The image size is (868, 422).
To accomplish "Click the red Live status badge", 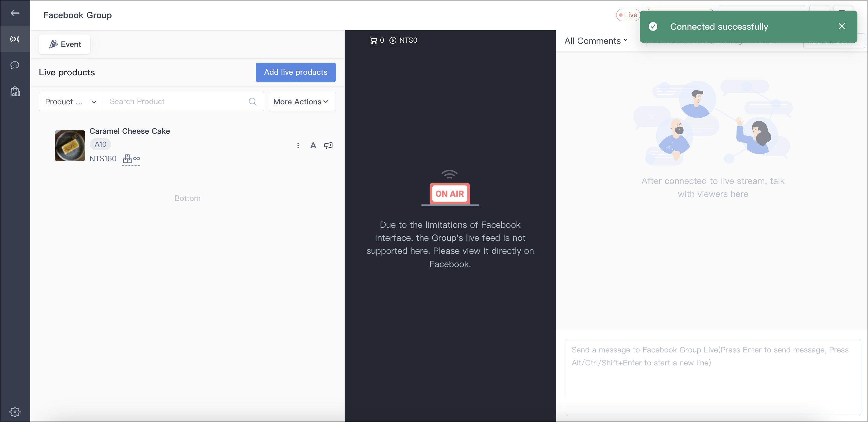I will point(628,15).
